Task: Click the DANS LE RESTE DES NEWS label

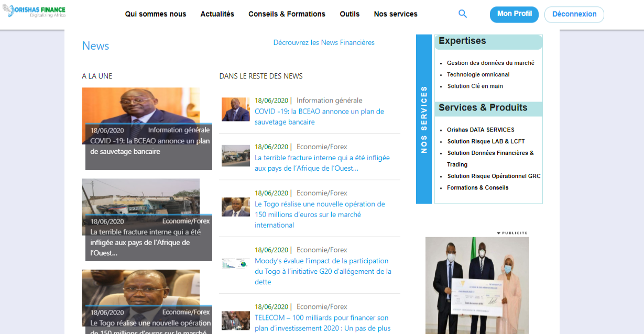Action: tap(261, 76)
